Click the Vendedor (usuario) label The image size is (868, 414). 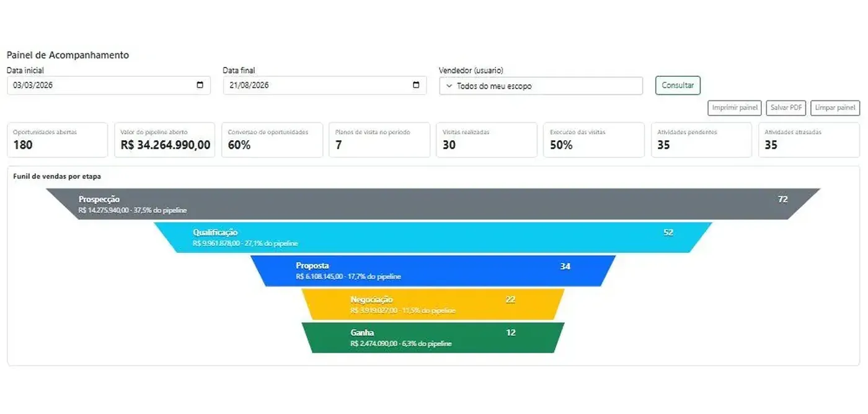[471, 71]
